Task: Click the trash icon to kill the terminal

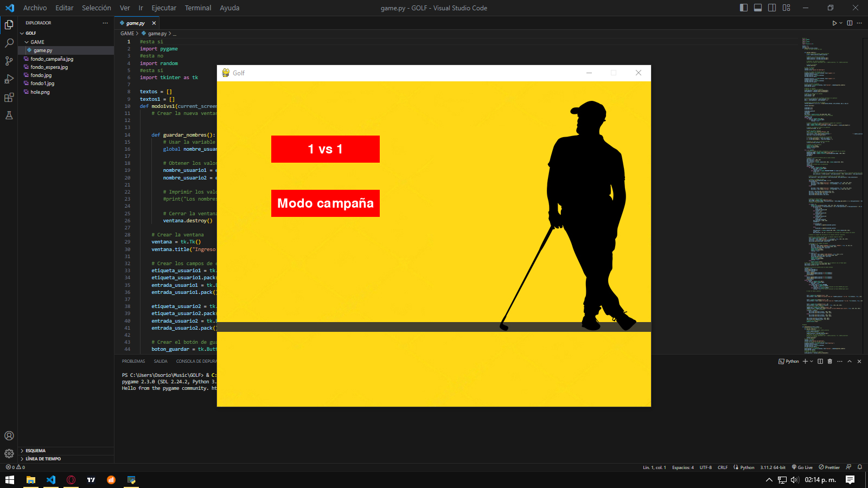Action: click(829, 362)
